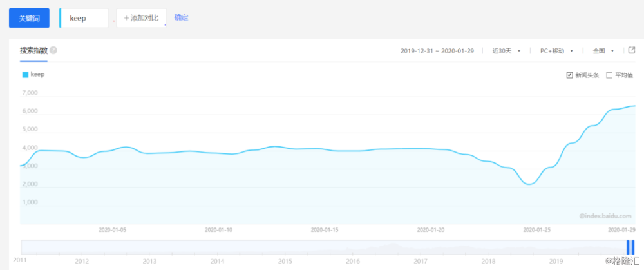Select the 搜索指数 tab

tap(33, 50)
